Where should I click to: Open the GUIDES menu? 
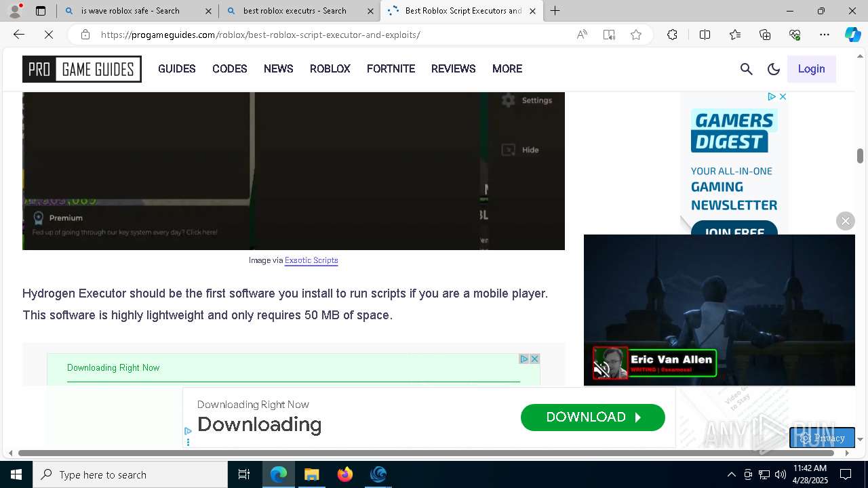[177, 68]
